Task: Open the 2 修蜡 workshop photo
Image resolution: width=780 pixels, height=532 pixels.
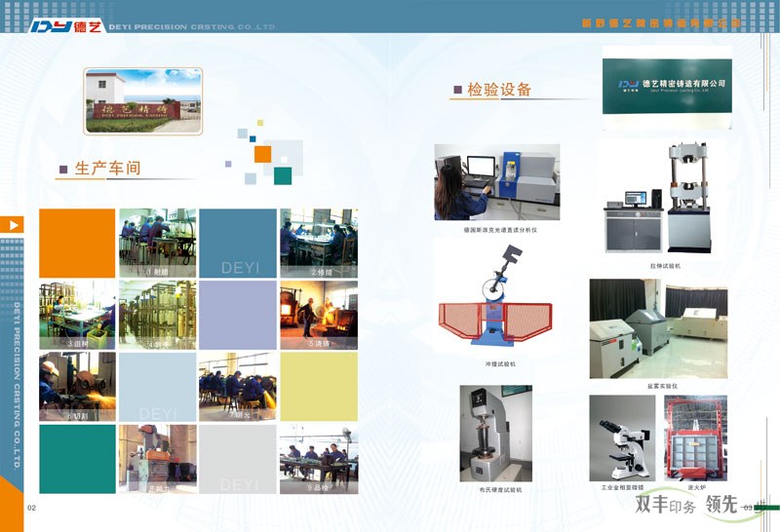Action: click(x=318, y=243)
